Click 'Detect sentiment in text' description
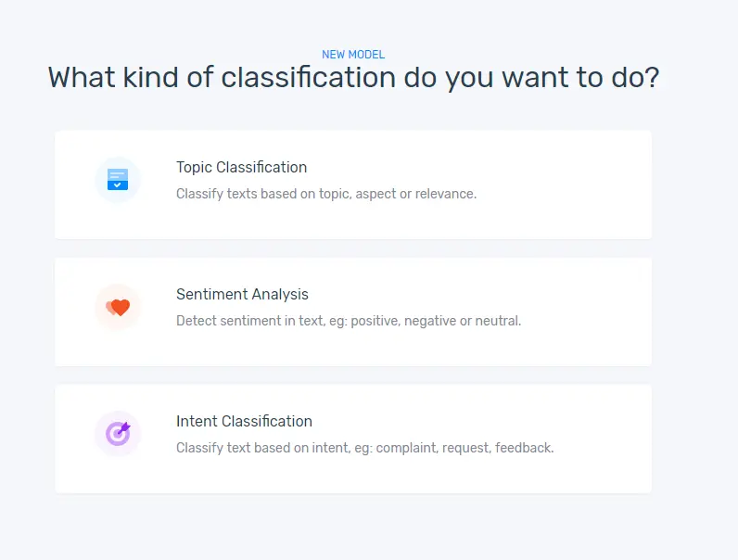 click(x=348, y=322)
